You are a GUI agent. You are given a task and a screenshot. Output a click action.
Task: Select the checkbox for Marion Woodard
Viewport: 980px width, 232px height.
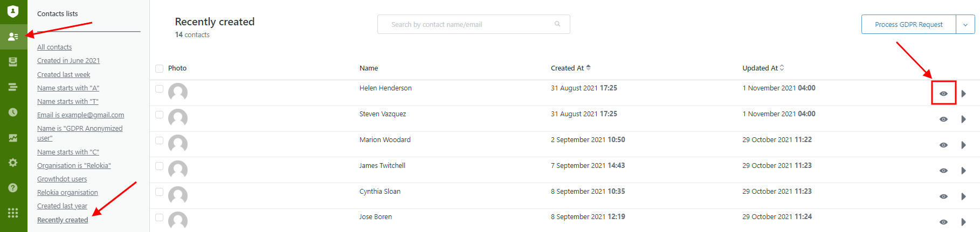pyautogui.click(x=159, y=140)
